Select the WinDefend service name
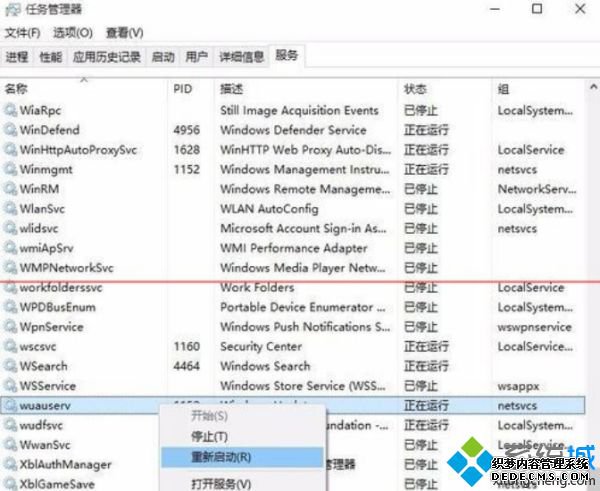This screenshot has width=600, height=491. point(49,130)
